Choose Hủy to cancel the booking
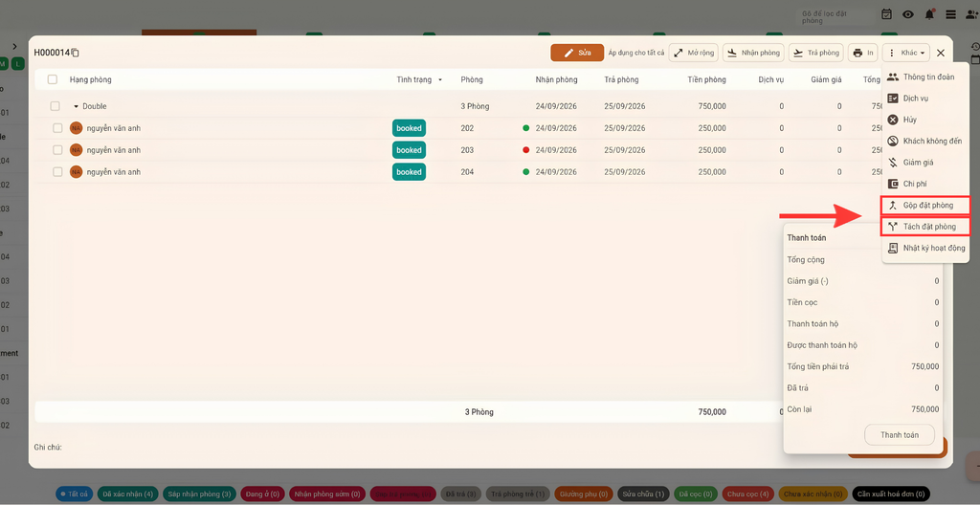 925,120
